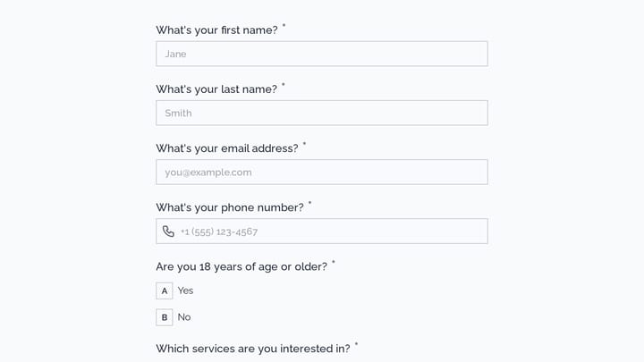Click the required asterisk beside phone number
644x362 pixels.
click(310, 203)
